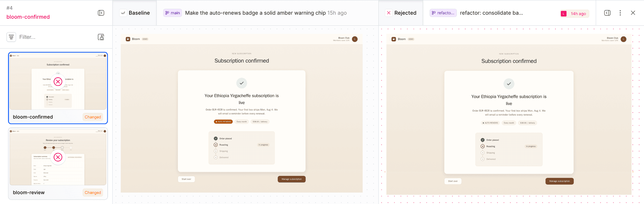This screenshot has width=644, height=204.
Task: Click the Shipping step icon in the rejected view
Action: click(x=483, y=153)
